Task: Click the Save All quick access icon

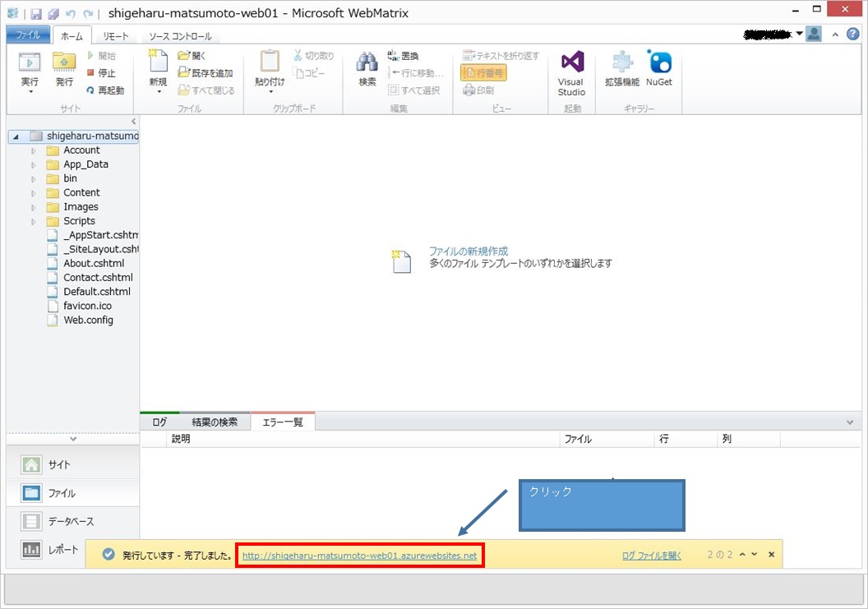Action: tap(53, 14)
